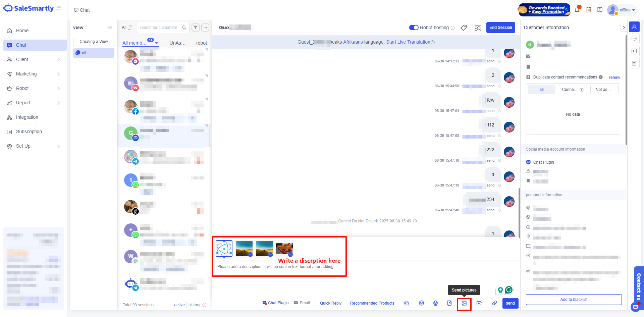Click the End Session button
This screenshot has height=317, width=644.
coord(500,28)
